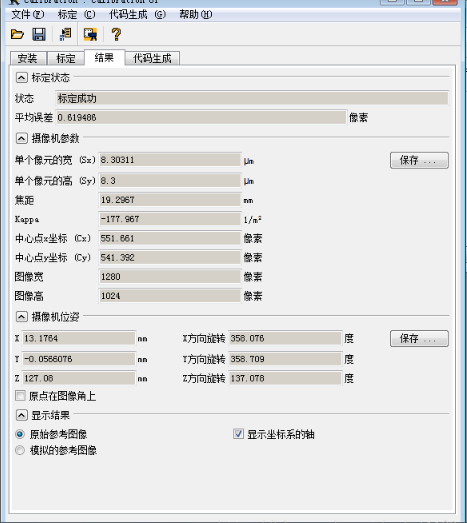This screenshot has height=523, width=467.
Task: Open the 代码生成 menu in menu bar
Action: pos(137,14)
